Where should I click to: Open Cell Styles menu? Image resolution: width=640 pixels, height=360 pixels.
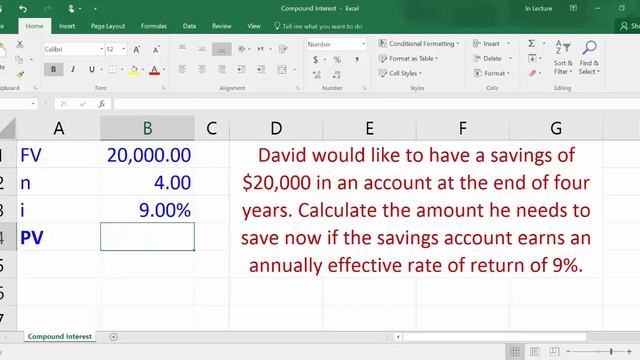tap(400, 73)
